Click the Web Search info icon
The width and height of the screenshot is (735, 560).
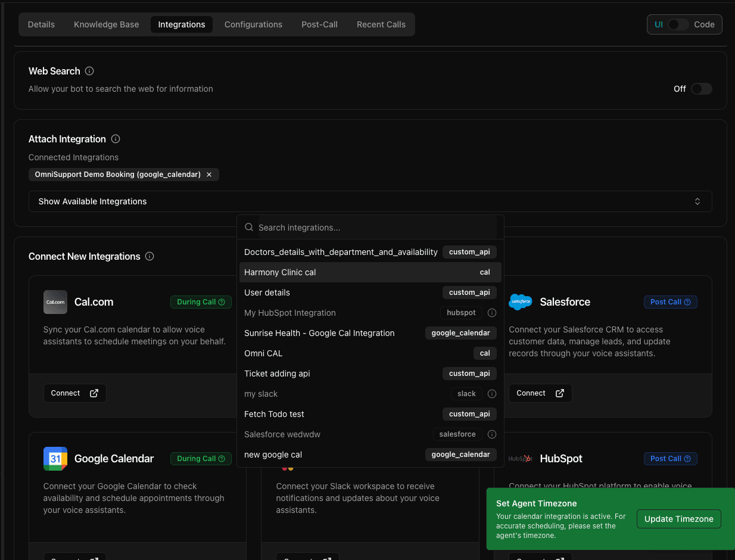click(x=89, y=71)
